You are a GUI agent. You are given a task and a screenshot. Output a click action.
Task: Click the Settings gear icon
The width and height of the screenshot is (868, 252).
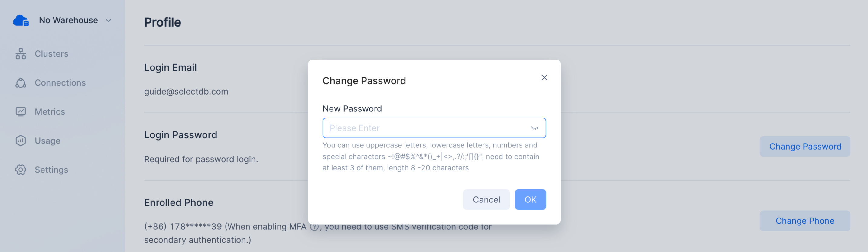[x=21, y=170]
